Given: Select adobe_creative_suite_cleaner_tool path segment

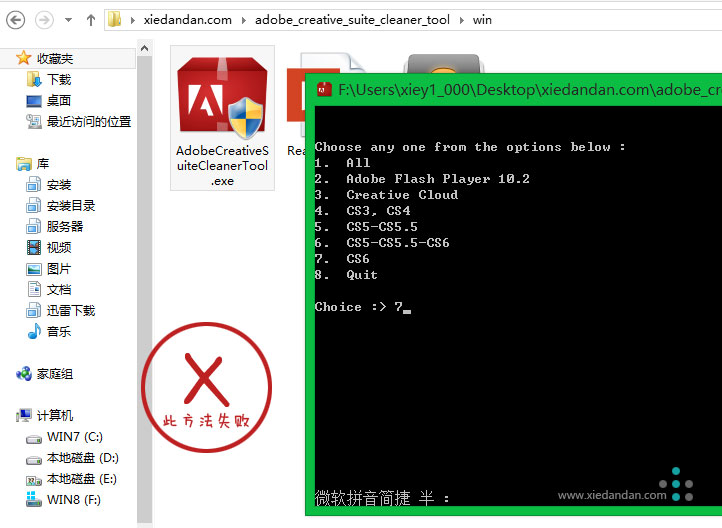Looking at the screenshot, I should (352, 20).
